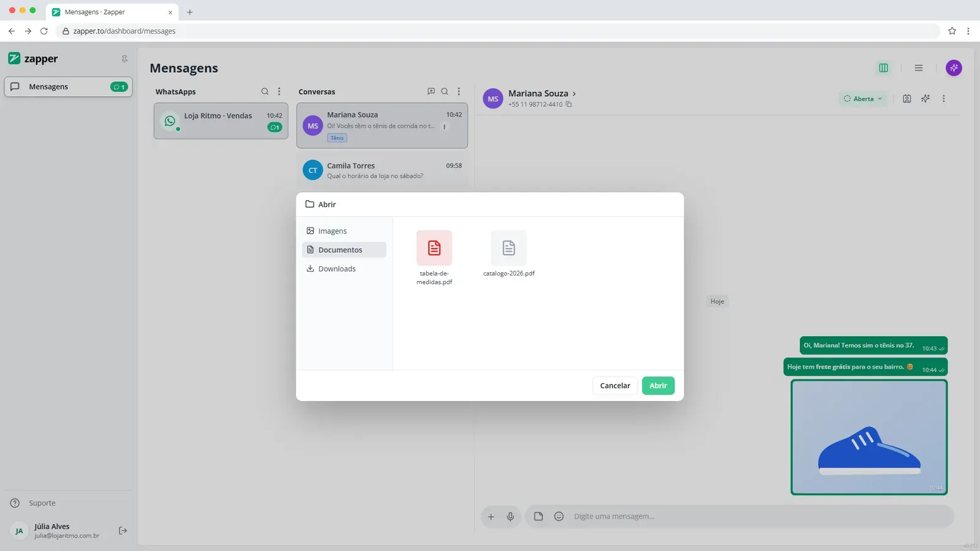Copy Mariana Souza's phone number
The height and width of the screenshot is (551, 980).
tap(569, 104)
